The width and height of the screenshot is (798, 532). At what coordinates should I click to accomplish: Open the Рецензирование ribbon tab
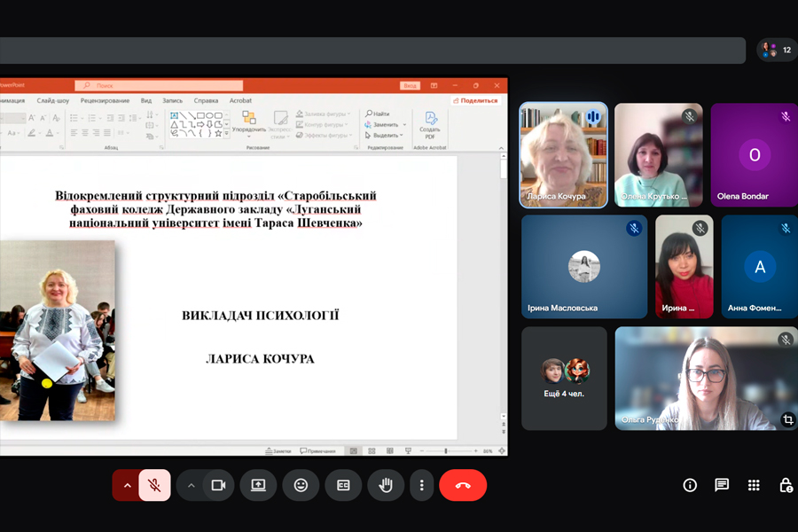[105, 101]
